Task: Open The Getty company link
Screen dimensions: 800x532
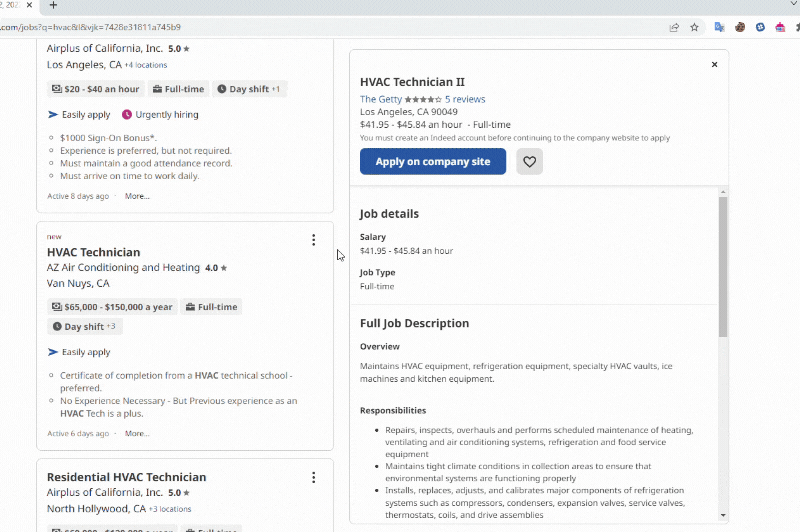Action: (x=381, y=99)
